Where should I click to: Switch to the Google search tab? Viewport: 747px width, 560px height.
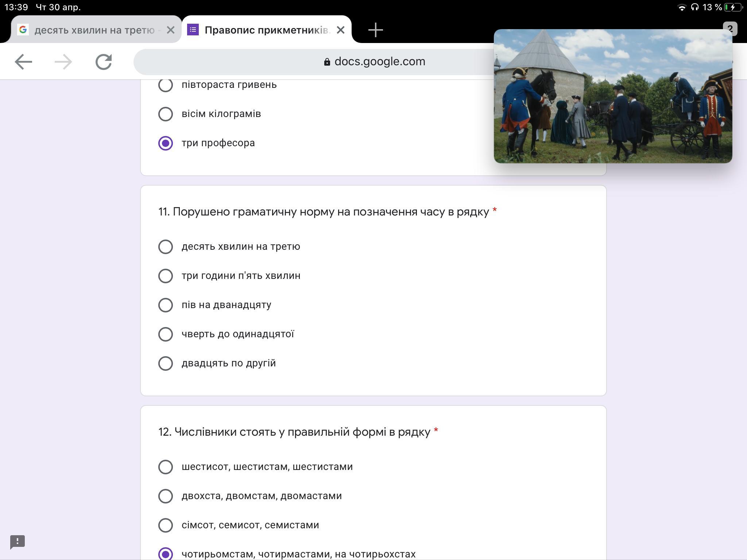(x=96, y=30)
